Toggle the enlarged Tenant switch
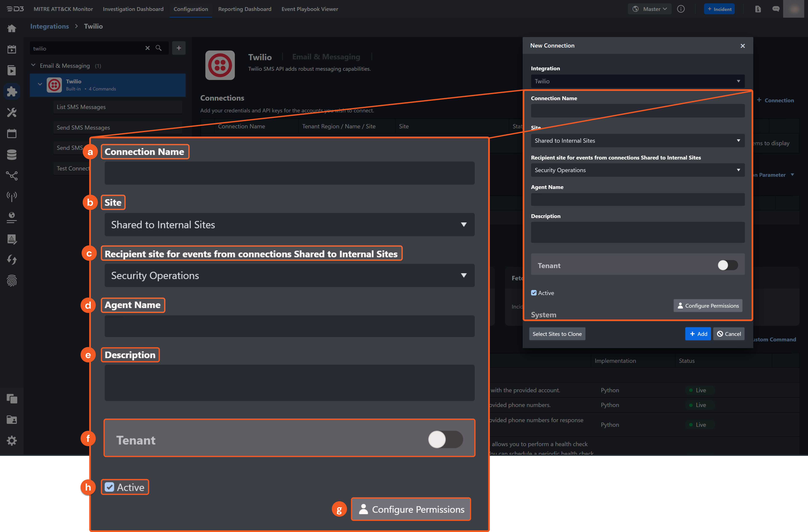Image resolution: width=808 pixels, height=532 pixels. [445, 439]
